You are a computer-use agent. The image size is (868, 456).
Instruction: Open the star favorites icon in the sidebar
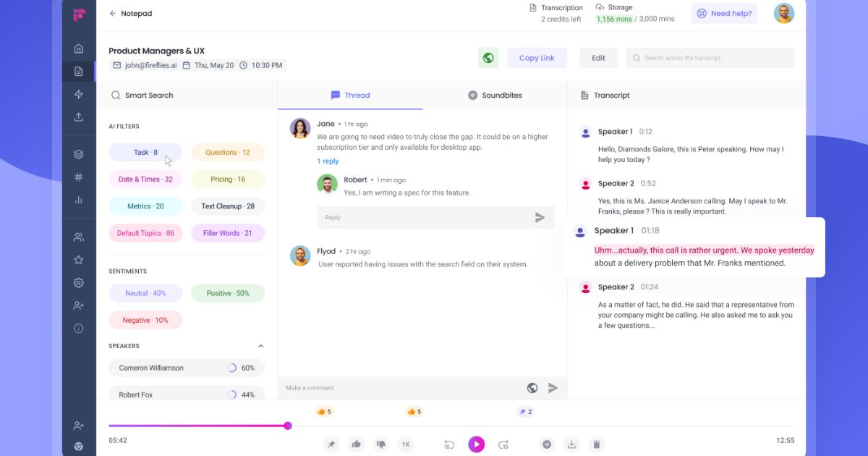tap(79, 260)
